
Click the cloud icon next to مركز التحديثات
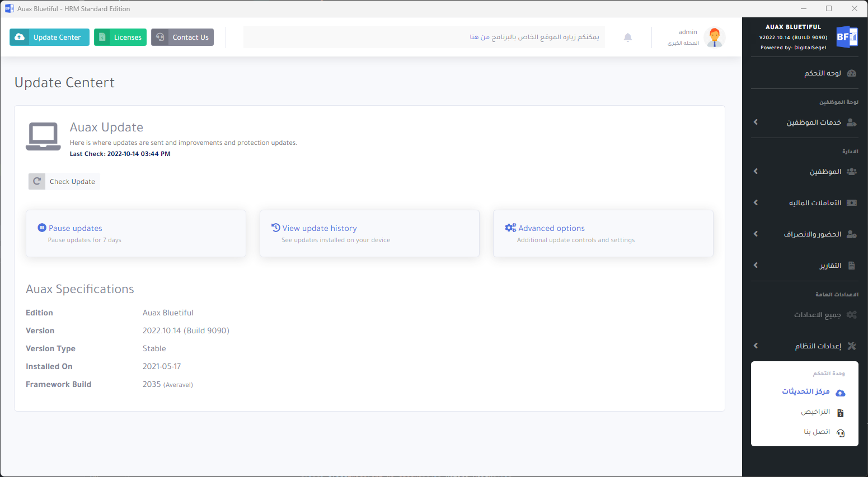click(840, 393)
